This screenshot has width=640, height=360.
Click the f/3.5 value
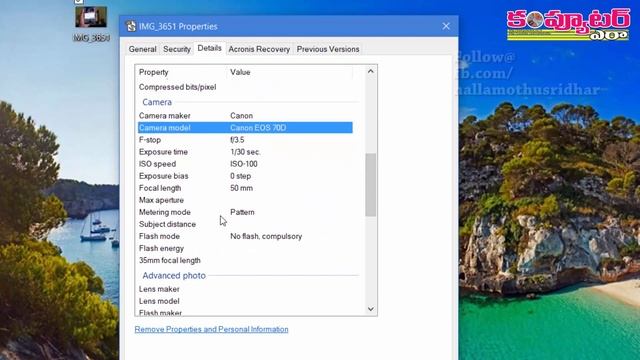pos(237,140)
